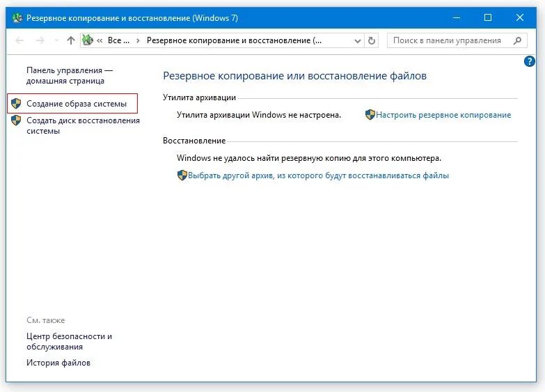Click shield icon next to Настроить резервное копирование
Viewport: 545px width, 392px height.
(370, 114)
